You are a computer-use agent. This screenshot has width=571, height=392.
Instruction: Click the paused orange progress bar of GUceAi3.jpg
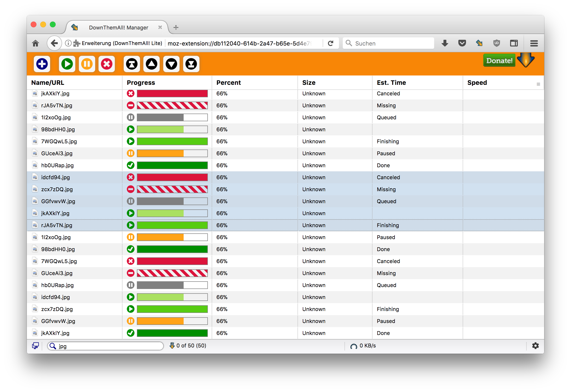[172, 154]
